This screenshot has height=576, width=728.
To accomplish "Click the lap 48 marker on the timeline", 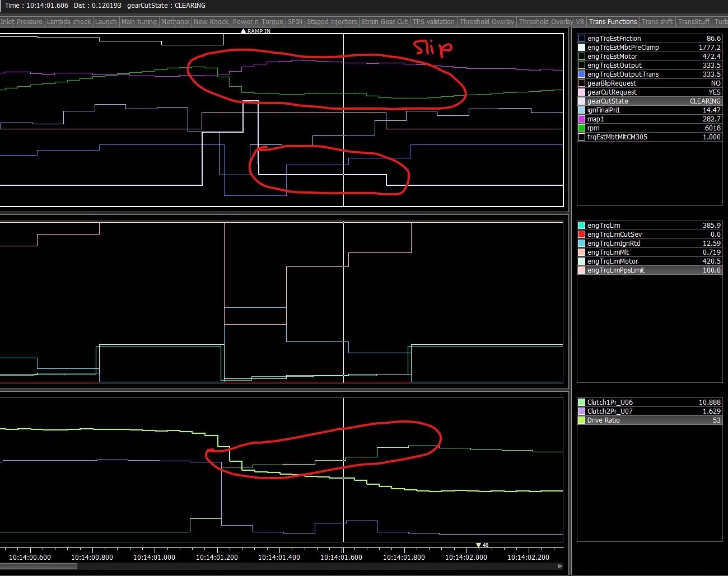I will 479,545.
